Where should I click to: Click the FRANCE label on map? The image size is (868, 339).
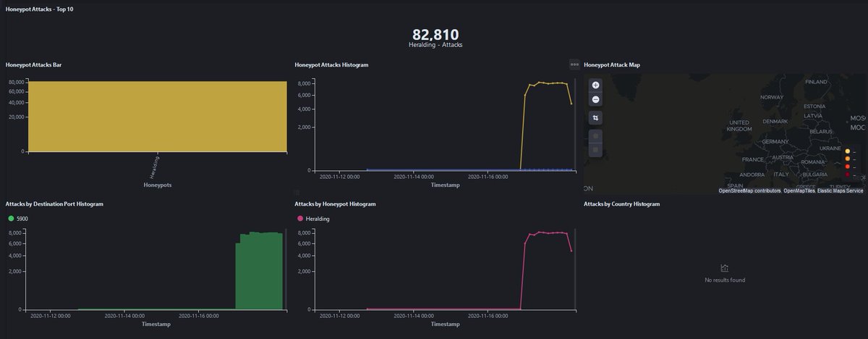click(753, 159)
